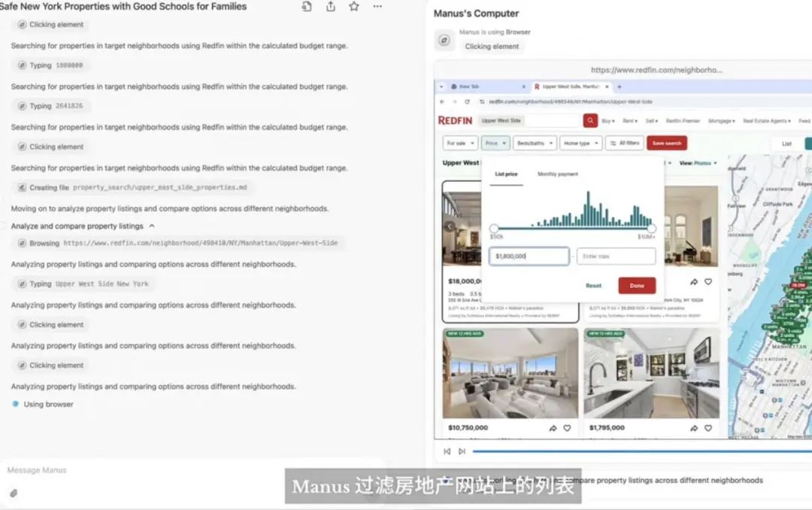Select the New Tab browser tab
Screen dimensions: 812x510
pyautogui.click(x=486, y=87)
